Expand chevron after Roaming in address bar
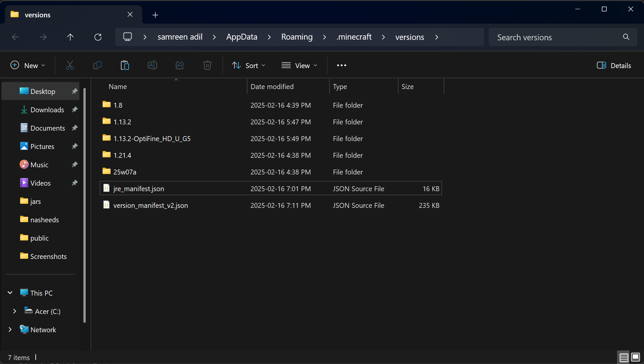This screenshot has height=364, width=644. point(324,37)
